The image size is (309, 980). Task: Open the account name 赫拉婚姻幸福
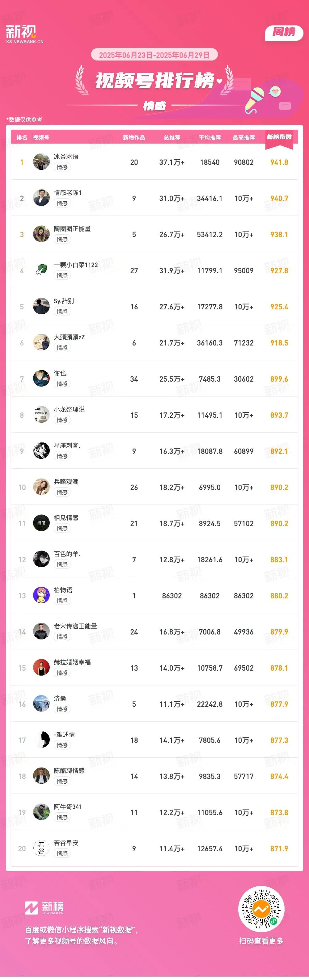(x=72, y=662)
